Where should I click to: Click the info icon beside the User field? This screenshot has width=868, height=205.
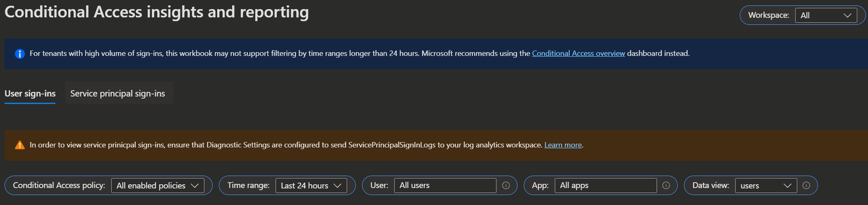[506, 186]
